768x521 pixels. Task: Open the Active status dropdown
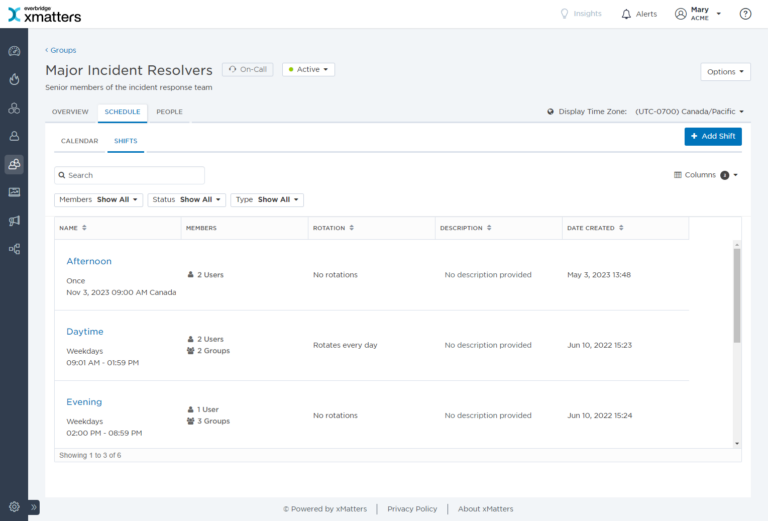point(308,70)
